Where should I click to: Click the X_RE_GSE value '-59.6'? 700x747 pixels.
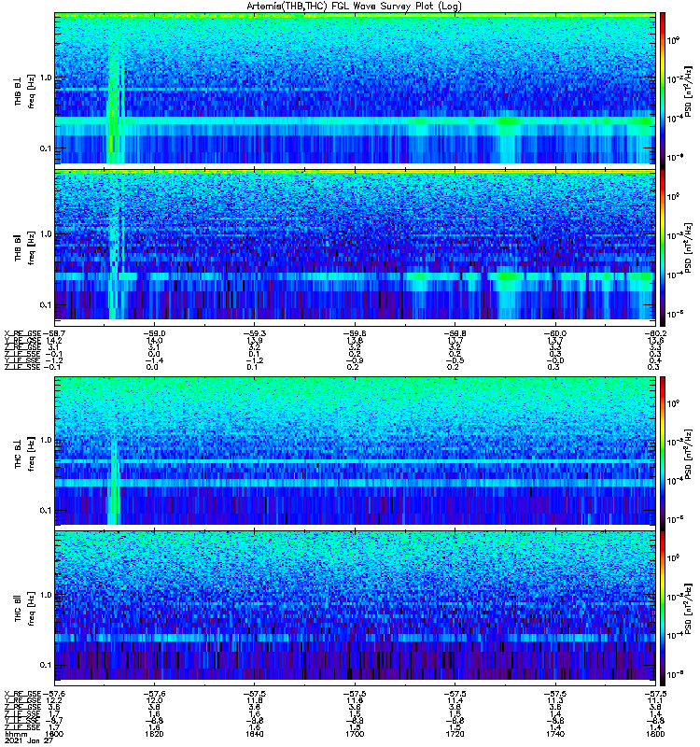click(x=355, y=333)
